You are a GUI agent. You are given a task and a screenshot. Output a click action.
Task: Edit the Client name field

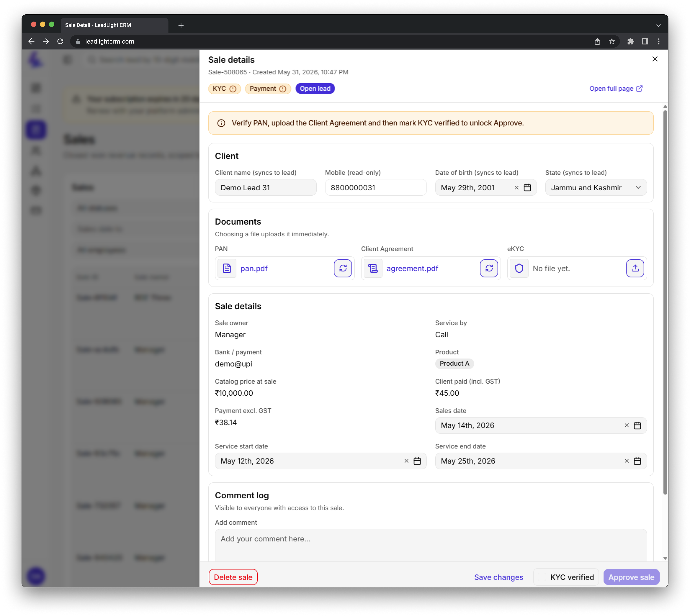(x=265, y=187)
